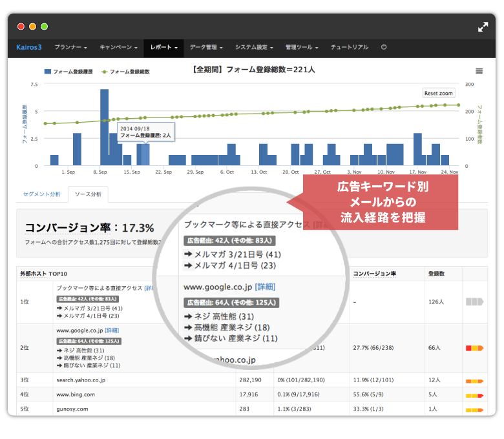Click the Reset zoom button
504x439 pixels.
coord(439,93)
